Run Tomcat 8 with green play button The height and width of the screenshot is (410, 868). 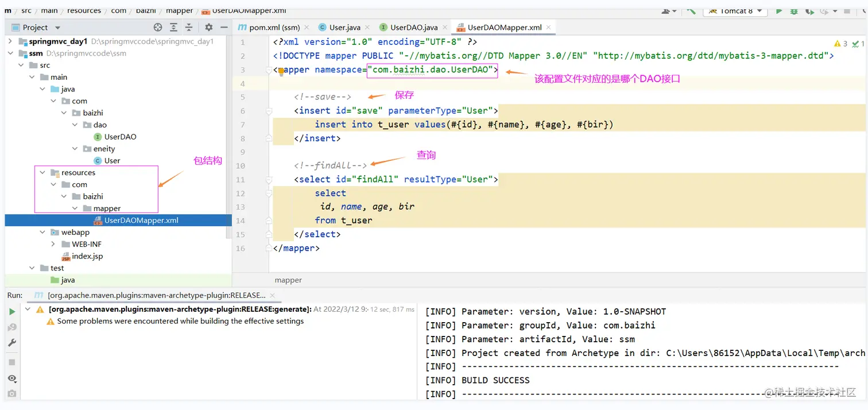779,10
